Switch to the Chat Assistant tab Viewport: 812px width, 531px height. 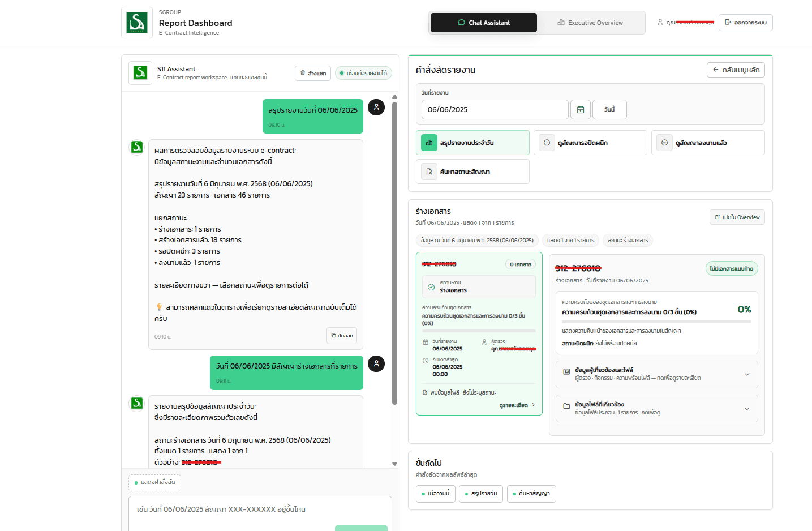click(x=484, y=23)
